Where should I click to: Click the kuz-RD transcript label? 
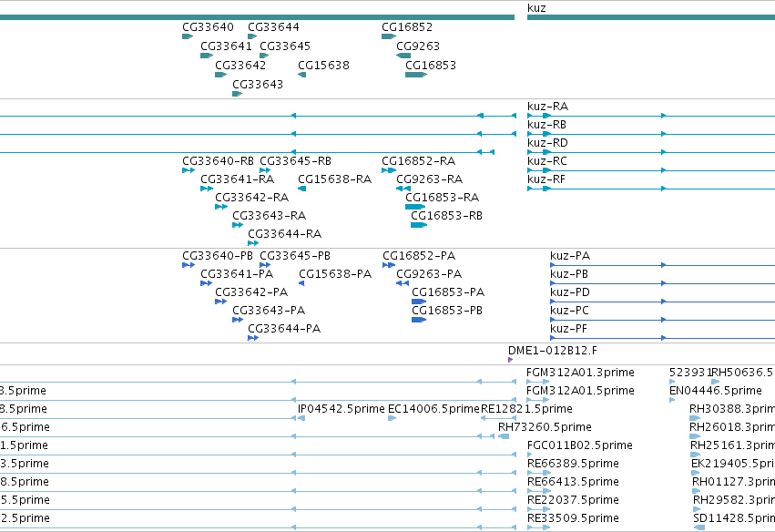point(547,143)
